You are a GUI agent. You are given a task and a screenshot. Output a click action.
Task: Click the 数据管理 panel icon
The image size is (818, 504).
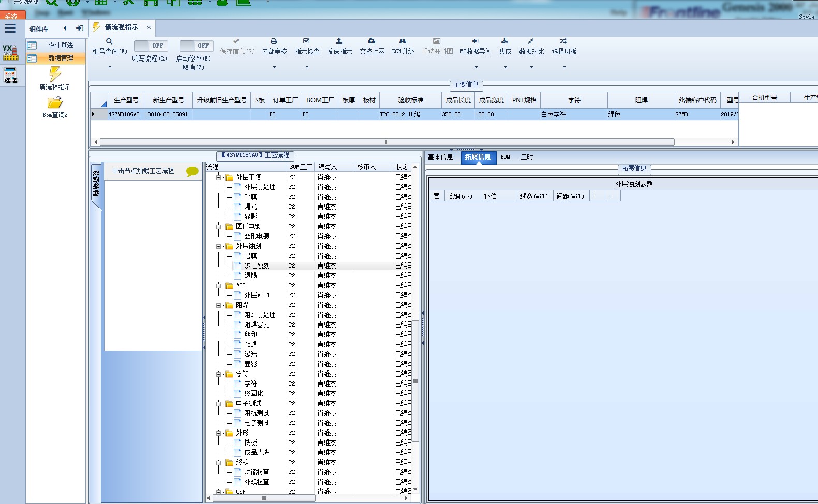click(x=32, y=58)
